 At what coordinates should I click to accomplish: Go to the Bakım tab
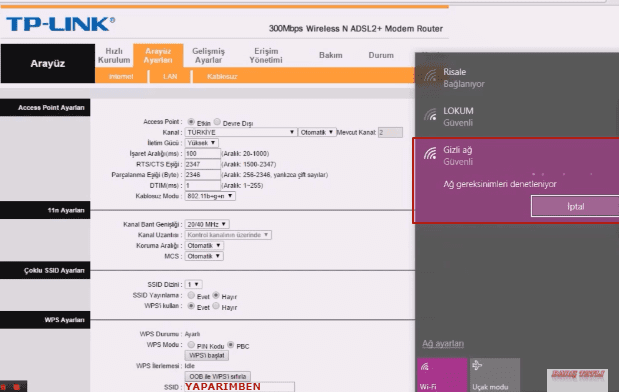[330, 55]
